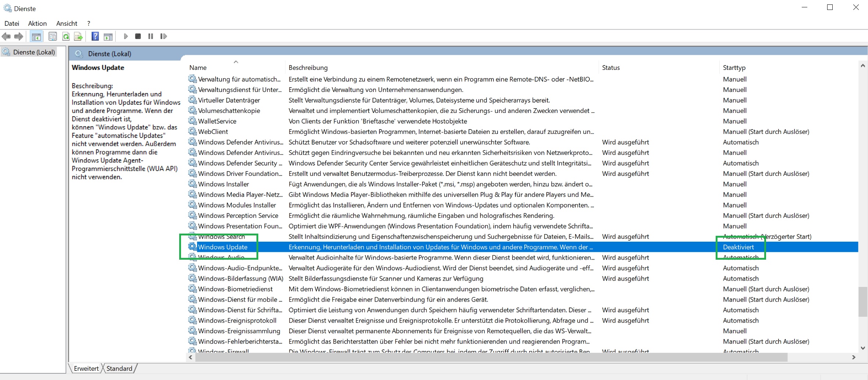Select the Windows Driver Foundation service name
This screenshot has height=380, width=868.
pyautogui.click(x=240, y=173)
